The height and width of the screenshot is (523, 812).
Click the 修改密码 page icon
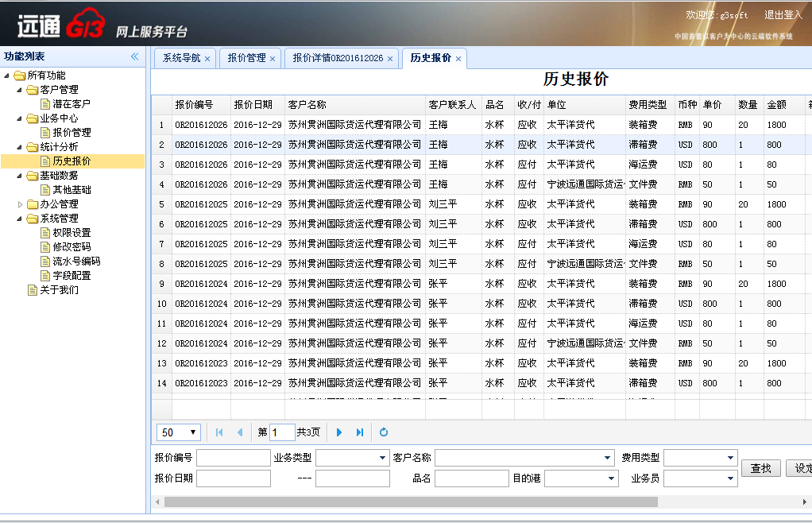(45, 247)
